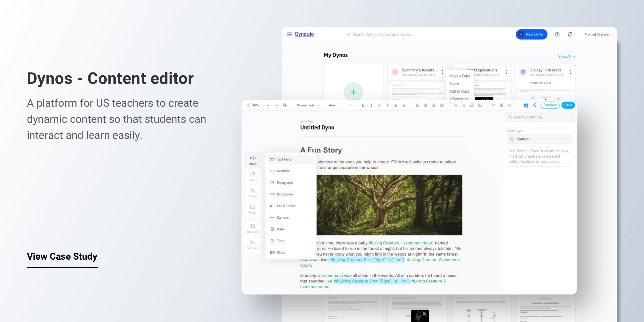Click the Preview button
Image resolution: width=644 pixels, height=322 pixels.
[550, 105]
